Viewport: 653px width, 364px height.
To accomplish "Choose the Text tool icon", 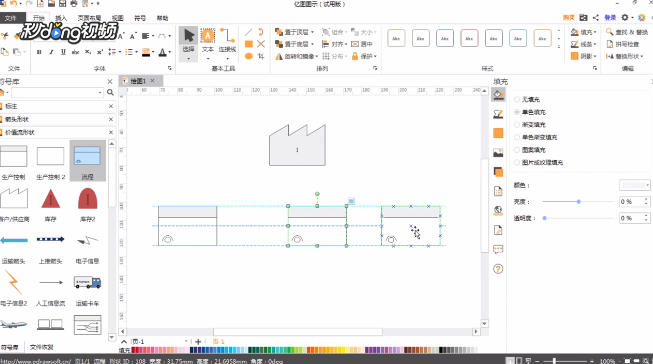I will pyautogui.click(x=207, y=36).
